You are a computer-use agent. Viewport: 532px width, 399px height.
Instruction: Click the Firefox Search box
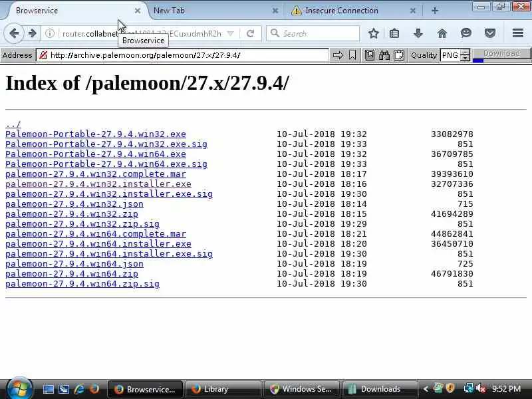point(313,33)
